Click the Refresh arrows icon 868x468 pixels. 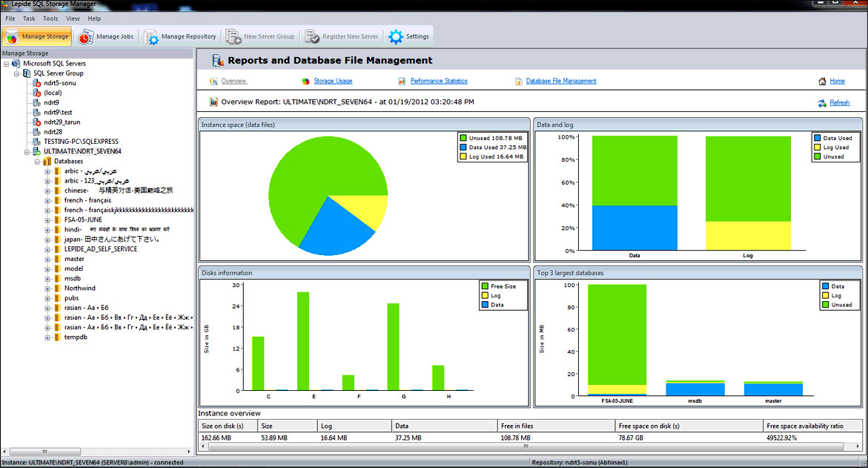click(822, 103)
